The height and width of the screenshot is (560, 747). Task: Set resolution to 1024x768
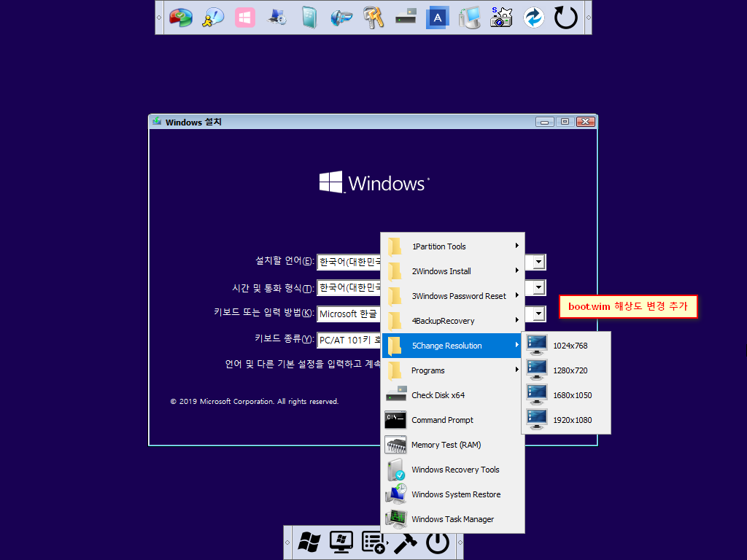click(566, 346)
